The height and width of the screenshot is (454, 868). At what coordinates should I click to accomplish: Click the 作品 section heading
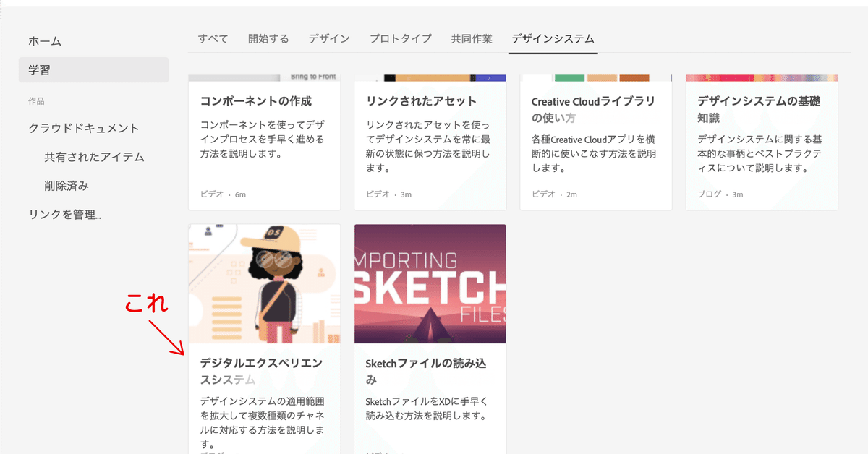[36, 101]
